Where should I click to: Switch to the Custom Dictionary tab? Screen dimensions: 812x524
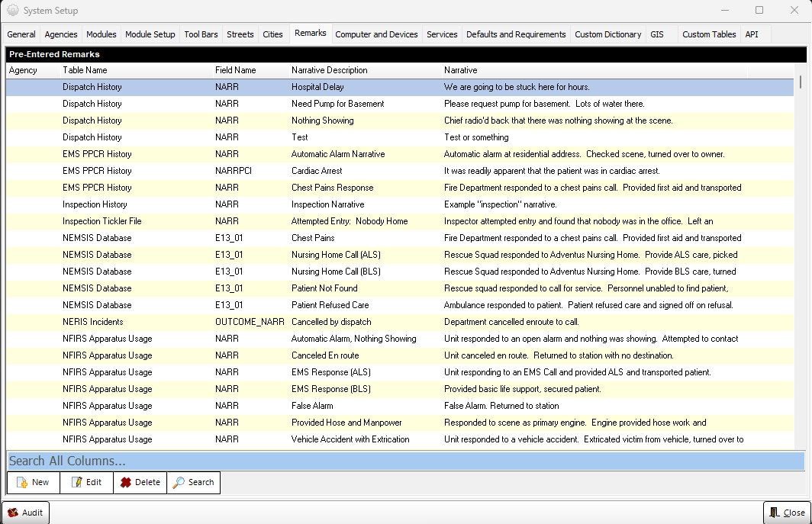[x=608, y=34]
